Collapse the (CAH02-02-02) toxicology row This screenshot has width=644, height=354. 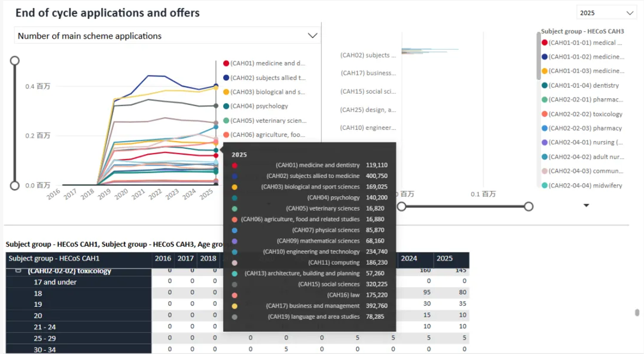point(18,271)
